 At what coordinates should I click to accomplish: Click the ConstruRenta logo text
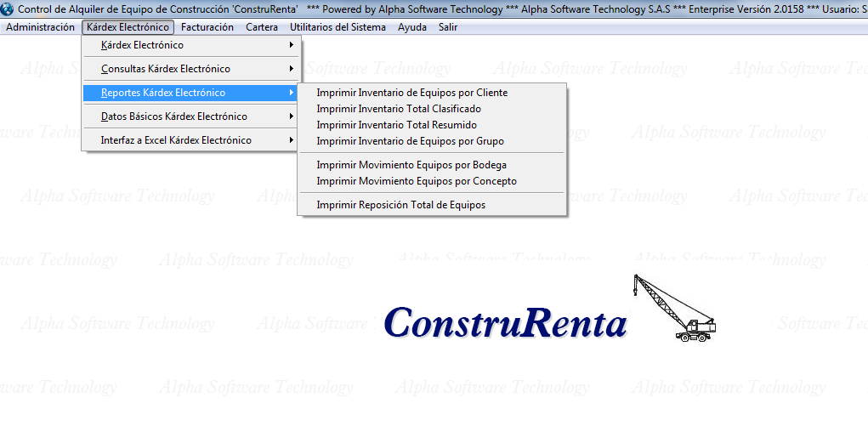(505, 323)
